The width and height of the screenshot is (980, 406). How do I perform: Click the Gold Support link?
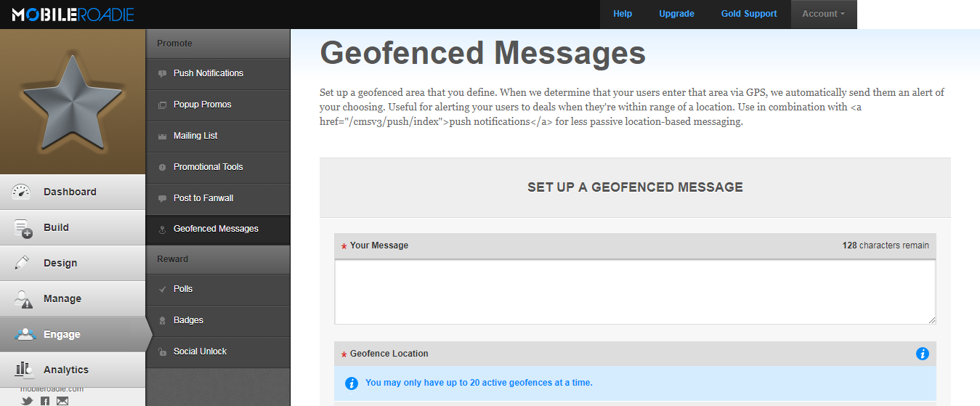click(749, 14)
